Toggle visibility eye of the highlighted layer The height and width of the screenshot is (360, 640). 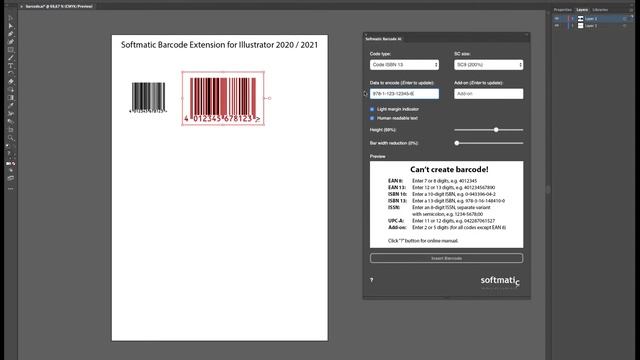coord(557,18)
